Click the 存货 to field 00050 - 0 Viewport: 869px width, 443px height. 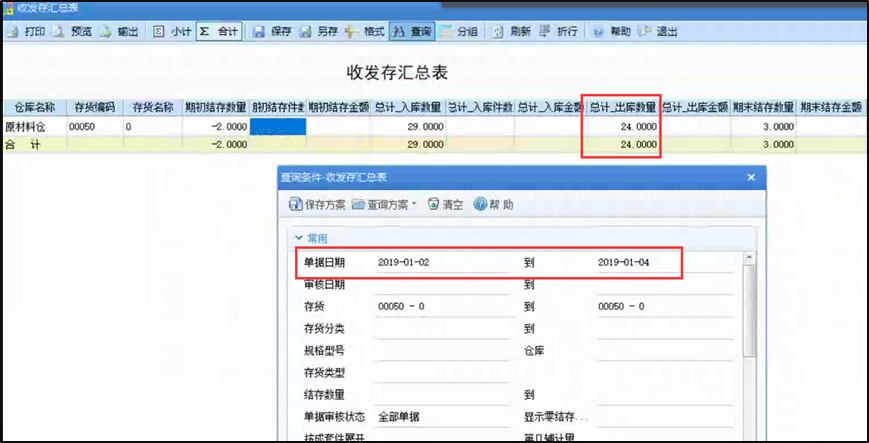pos(665,306)
